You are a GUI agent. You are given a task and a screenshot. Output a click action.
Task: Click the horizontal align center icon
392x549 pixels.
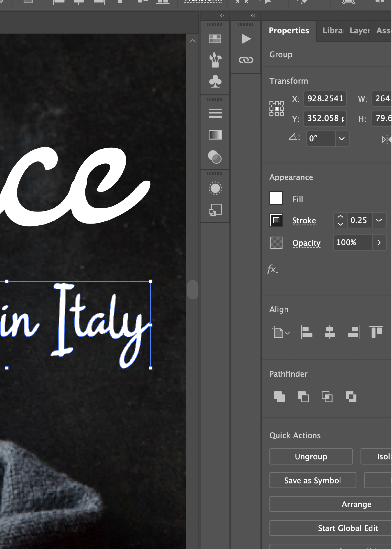(x=330, y=332)
